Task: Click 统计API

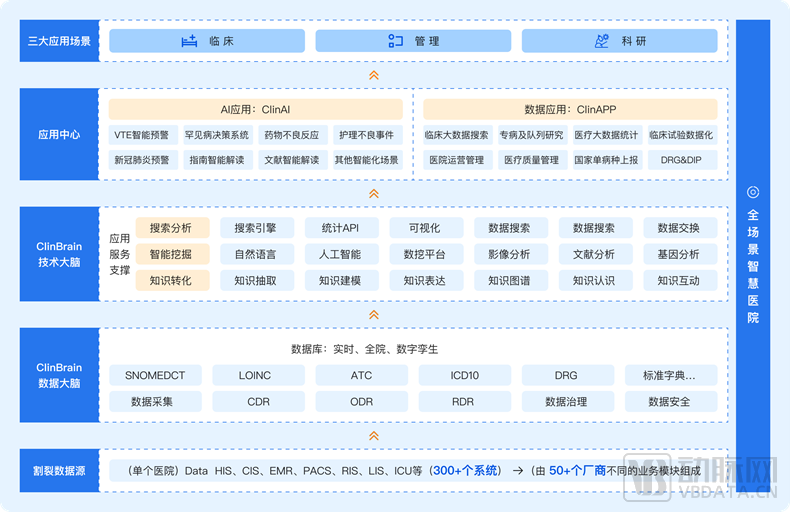Action: tap(342, 228)
